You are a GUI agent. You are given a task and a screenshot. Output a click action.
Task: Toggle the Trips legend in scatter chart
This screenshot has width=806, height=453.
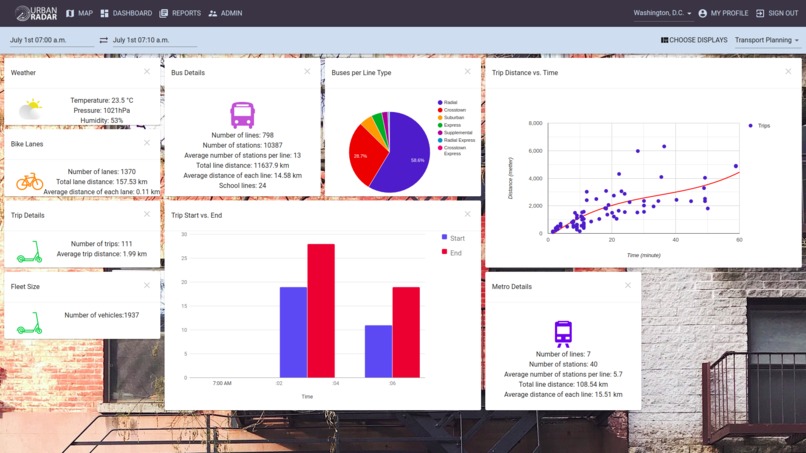759,125
